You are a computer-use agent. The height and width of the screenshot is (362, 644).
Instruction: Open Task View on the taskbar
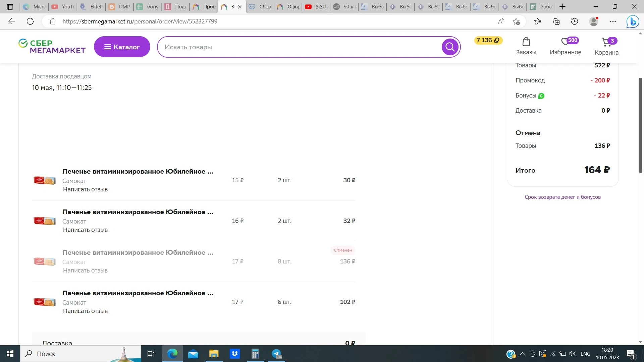coord(151,354)
